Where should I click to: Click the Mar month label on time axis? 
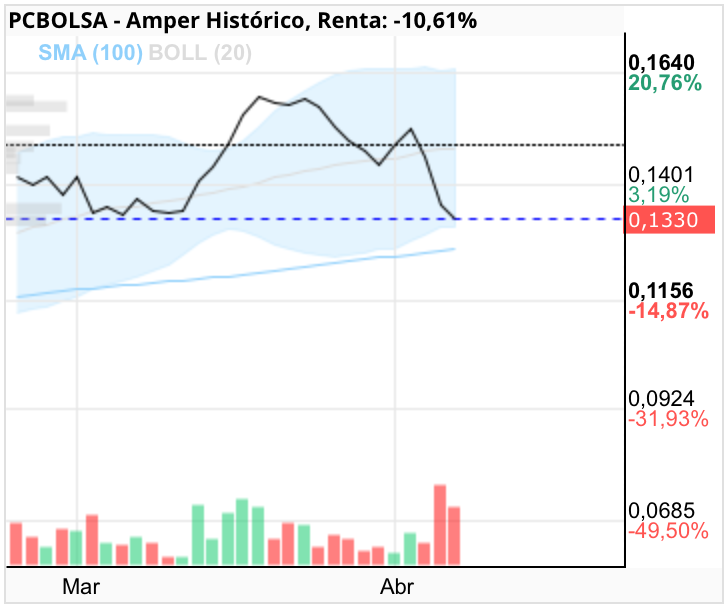click(81, 587)
